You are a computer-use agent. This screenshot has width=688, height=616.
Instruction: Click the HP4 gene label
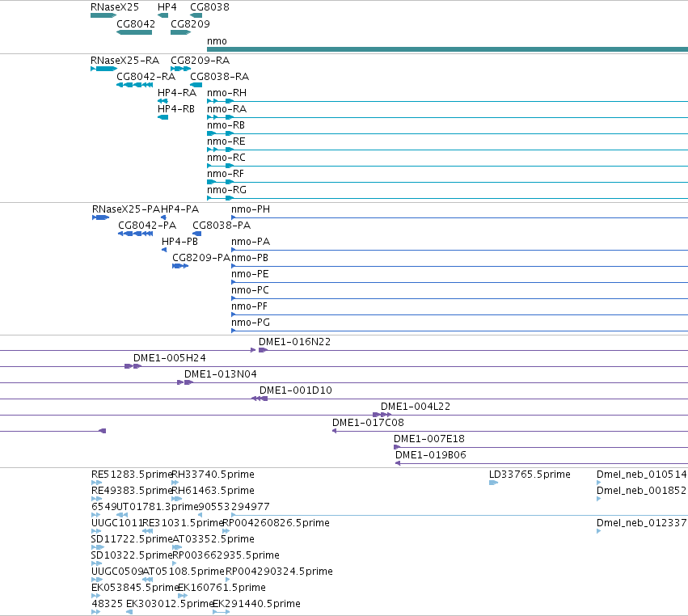[167, 7]
